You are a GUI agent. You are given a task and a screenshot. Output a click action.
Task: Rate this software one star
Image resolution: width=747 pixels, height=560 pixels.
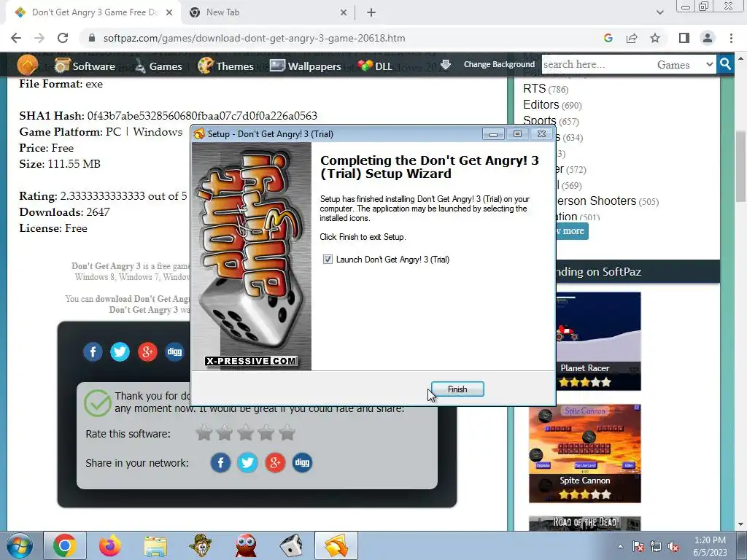[204, 432]
